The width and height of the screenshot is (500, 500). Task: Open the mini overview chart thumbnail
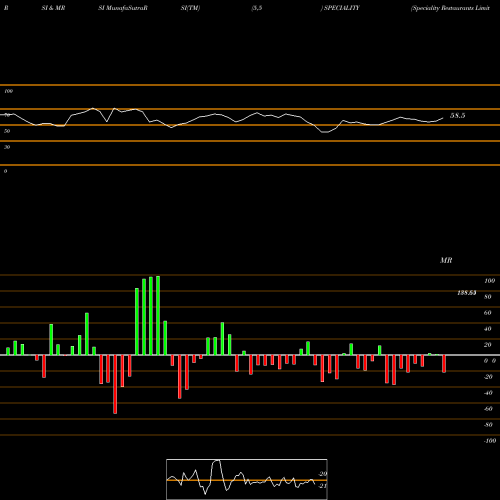click(x=247, y=479)
